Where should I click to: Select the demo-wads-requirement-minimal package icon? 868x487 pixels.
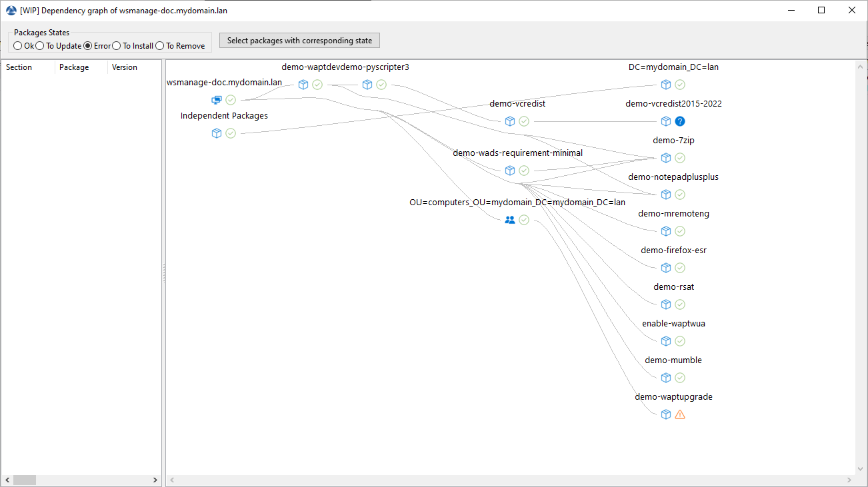coord(509,171)
